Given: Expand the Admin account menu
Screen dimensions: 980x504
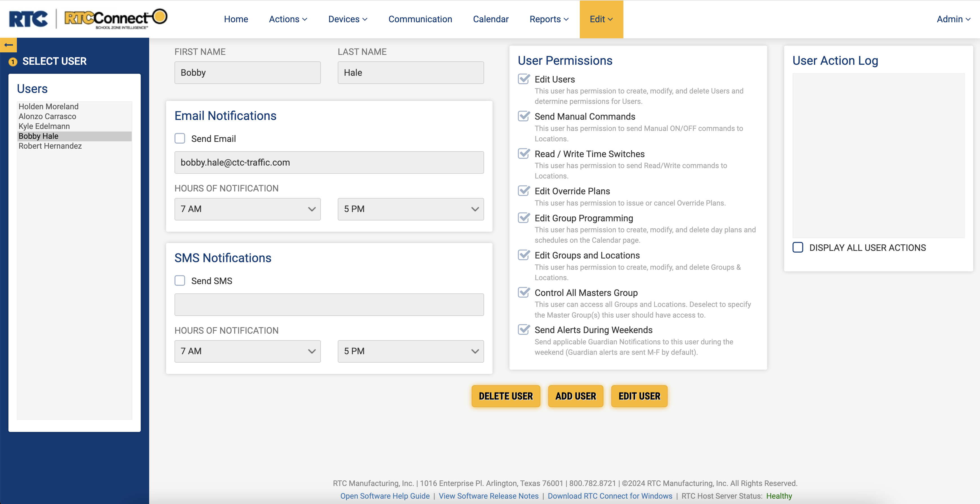Looking at the screenshot, I should [x=953, y=19].
